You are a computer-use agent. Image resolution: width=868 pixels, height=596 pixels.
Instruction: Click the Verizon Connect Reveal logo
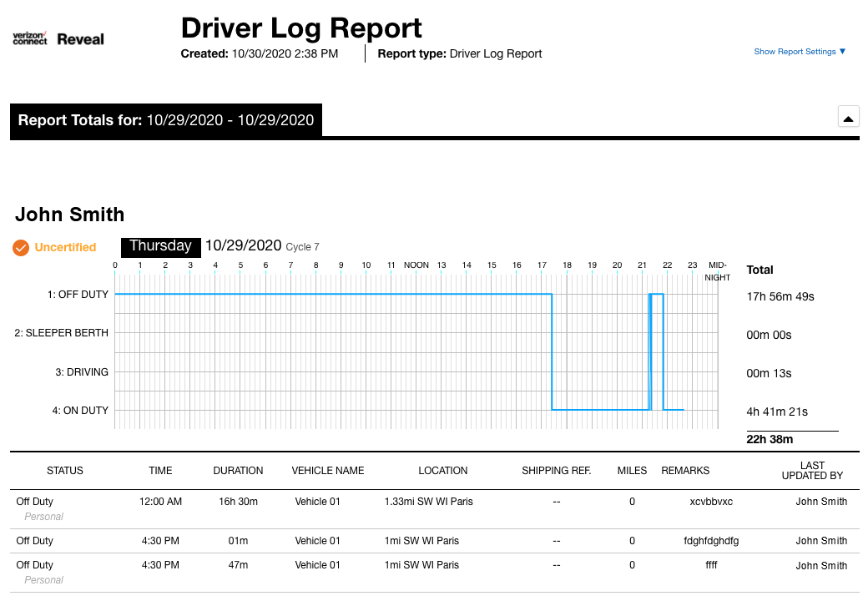coord(58,38)
